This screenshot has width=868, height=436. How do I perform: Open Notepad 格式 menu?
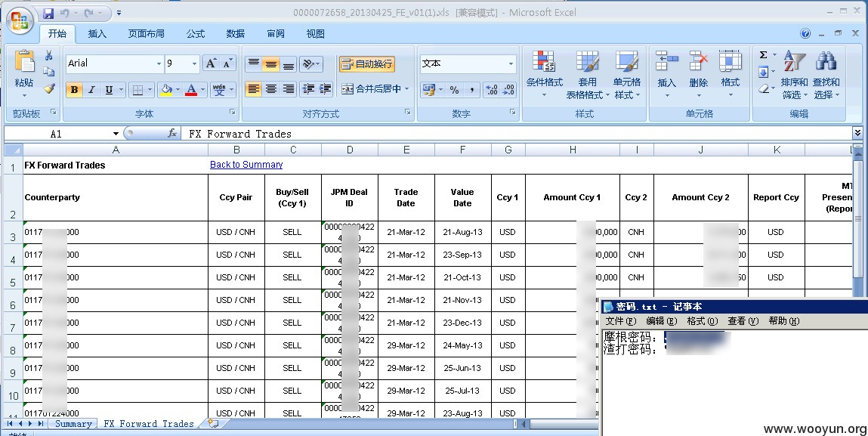[x=702, y=321]
